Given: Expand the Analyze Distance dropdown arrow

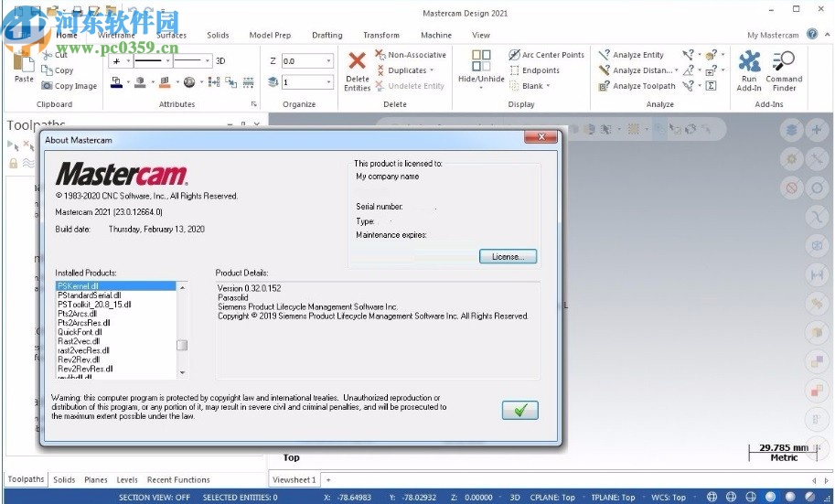Looking at the screenshot, I should tap(676, 70).
